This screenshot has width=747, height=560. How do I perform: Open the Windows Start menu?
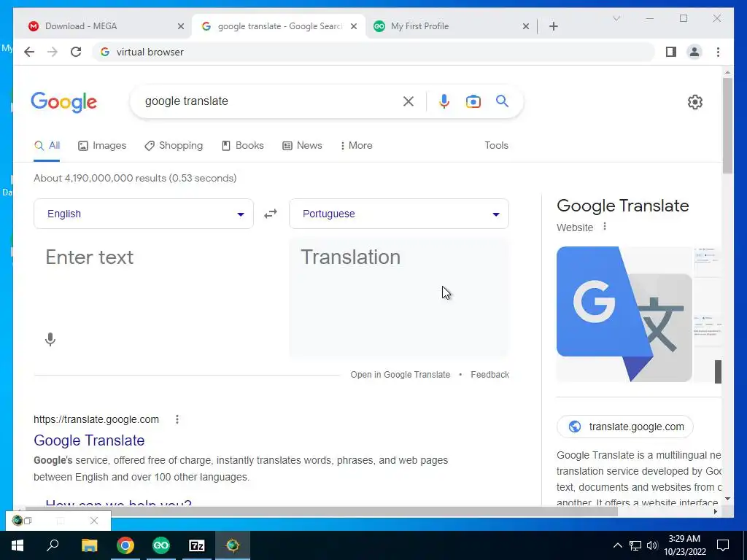pyautogui.click(x=18, y=545)
